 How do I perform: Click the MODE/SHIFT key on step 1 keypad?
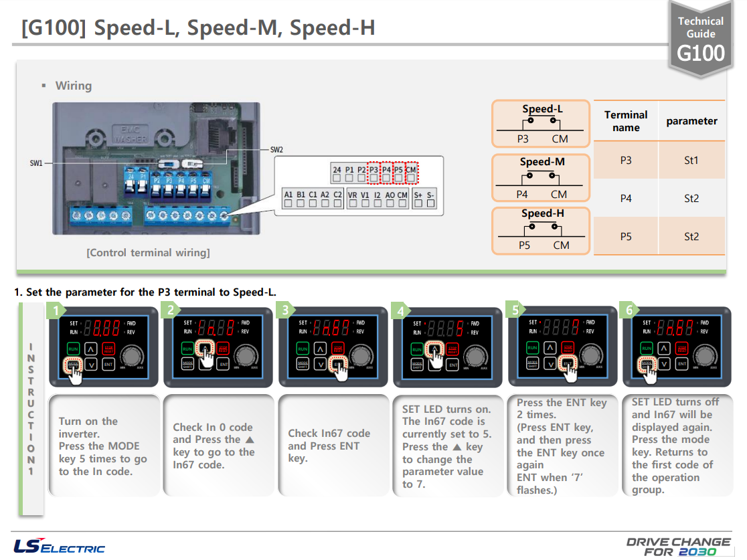click(x=74, y=365)
